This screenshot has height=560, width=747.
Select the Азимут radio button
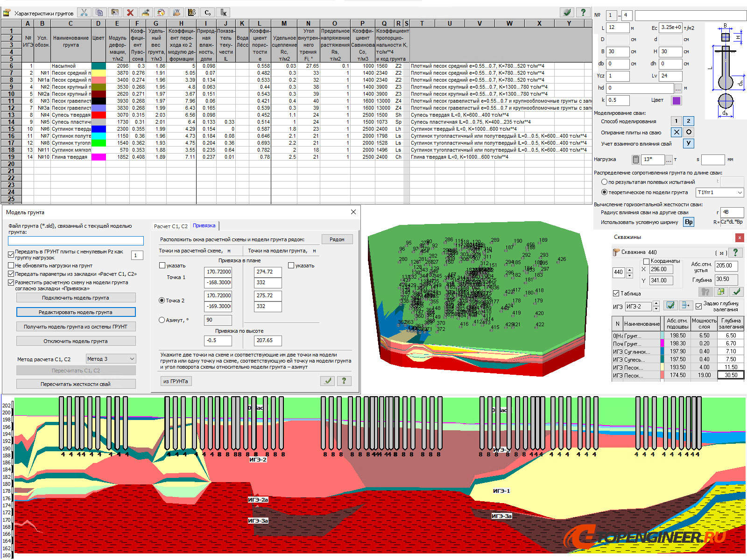click(x=162, y=320)
